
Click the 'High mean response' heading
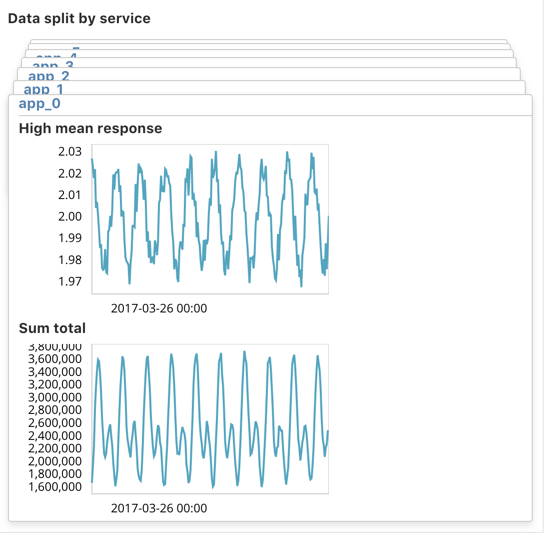pyautogui.click(x=90, y=128)
